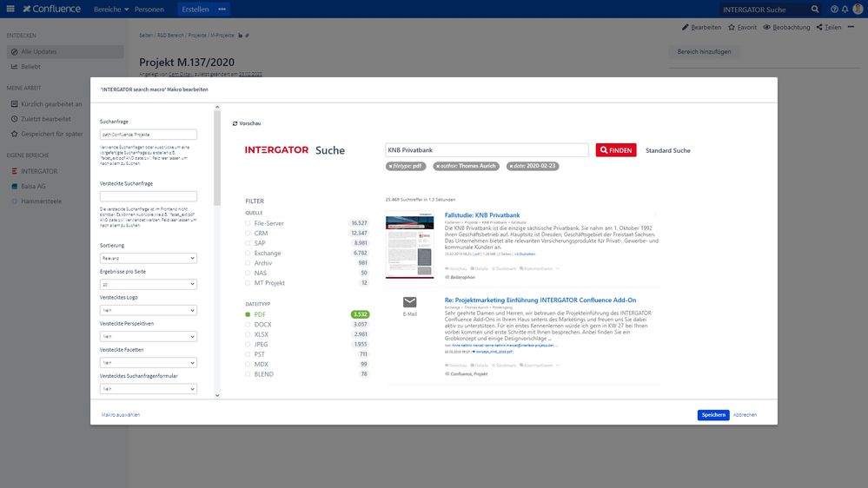Click Beobachtung eye button
Screen dimensions: 868x488
coord(786,27)
